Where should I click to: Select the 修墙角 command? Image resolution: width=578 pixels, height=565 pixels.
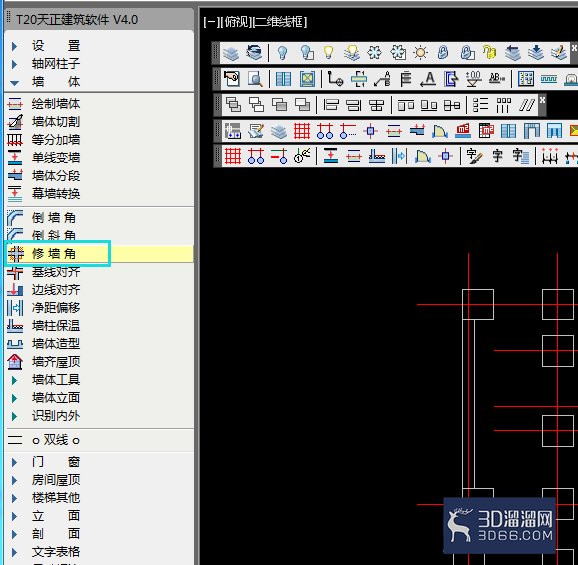tap(54, 254)
